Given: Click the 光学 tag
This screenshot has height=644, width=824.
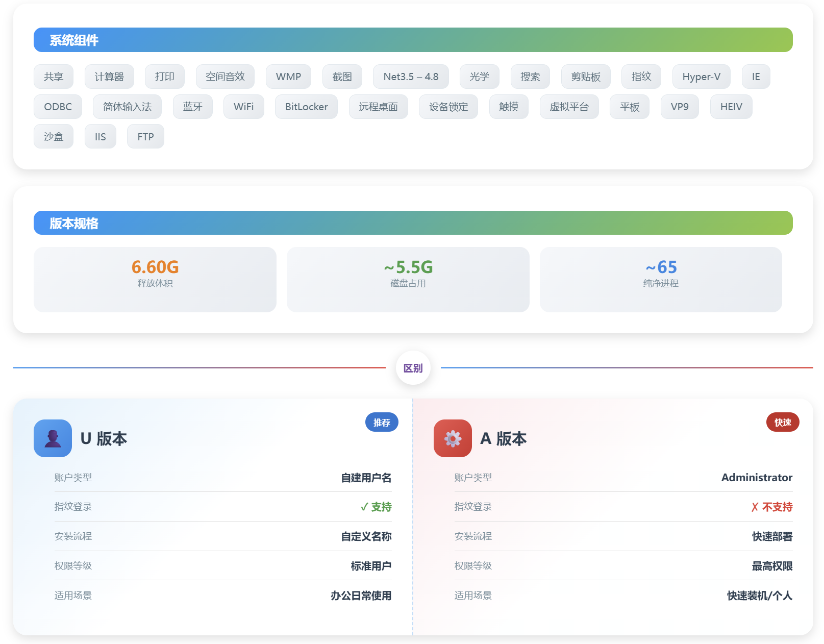Looking at the screenshot, I should pyautogui.click(x=480, y=77).
